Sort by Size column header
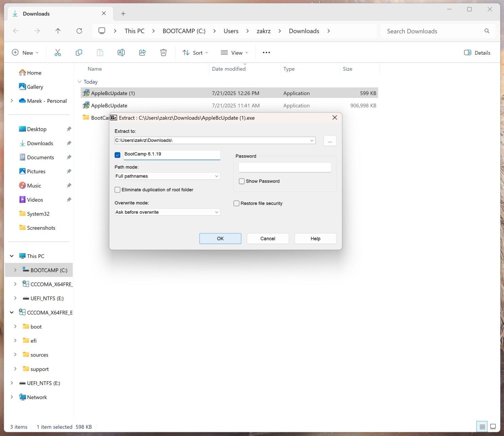Image resolution: width=504 pixels, height=436 pixels. (x=348, y=69)
